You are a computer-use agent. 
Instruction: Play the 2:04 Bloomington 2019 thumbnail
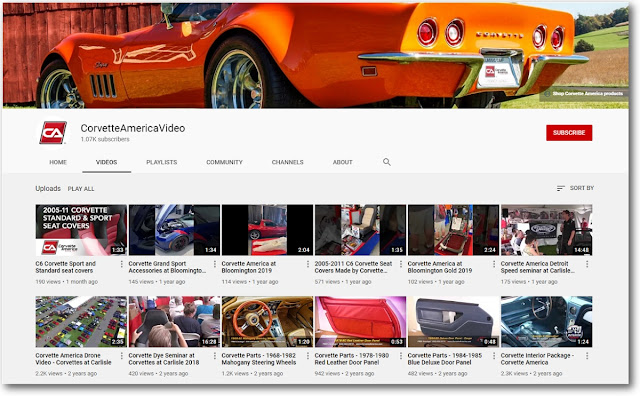267,230
